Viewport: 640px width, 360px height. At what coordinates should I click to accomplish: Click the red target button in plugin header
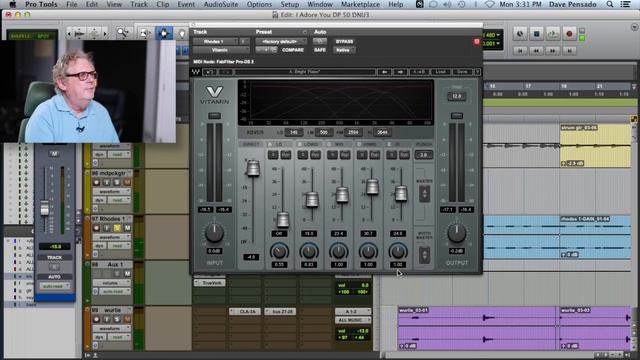tap(477, 42)
